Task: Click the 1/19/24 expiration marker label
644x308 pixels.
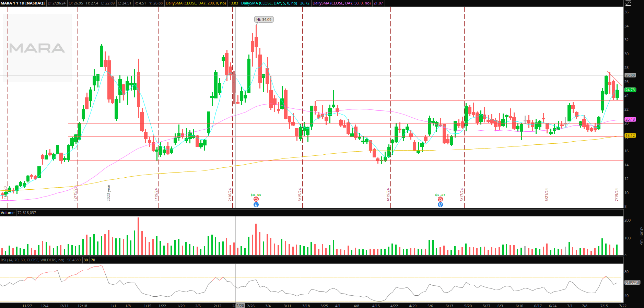Action: coord(156,194)
